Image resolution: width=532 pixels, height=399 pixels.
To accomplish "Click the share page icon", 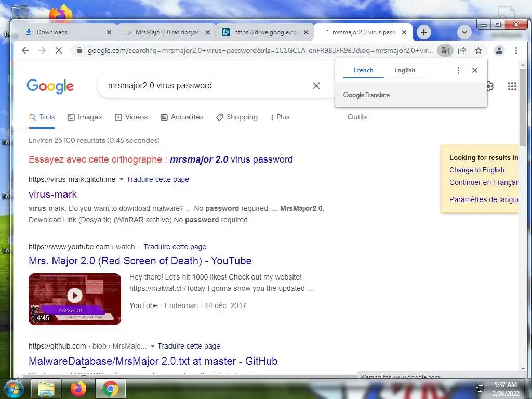I will point(462,50).
